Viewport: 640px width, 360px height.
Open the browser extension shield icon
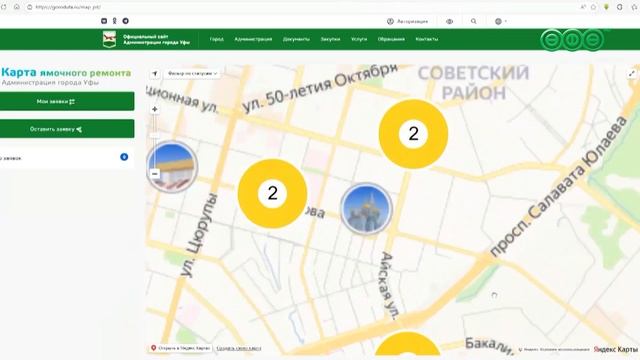pos(607,7)
